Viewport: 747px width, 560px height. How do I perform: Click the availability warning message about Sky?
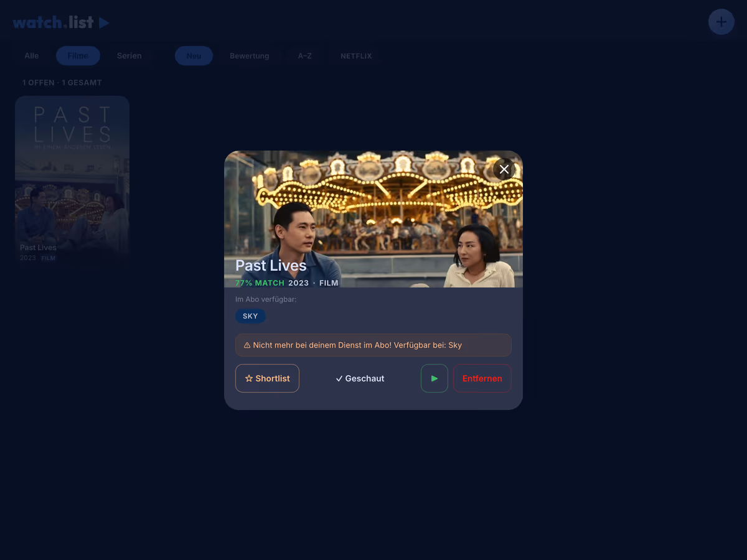tap(374, 345)
